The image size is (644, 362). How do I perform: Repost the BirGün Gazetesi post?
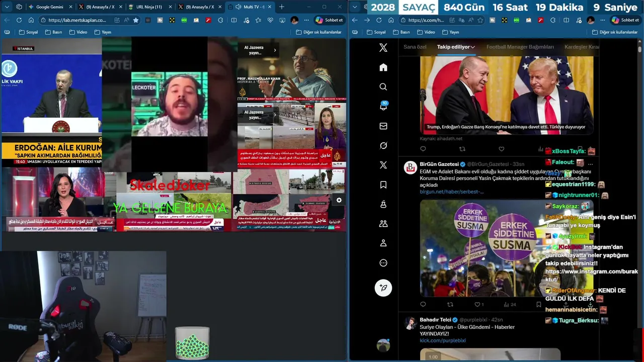[x=450, y=304]
